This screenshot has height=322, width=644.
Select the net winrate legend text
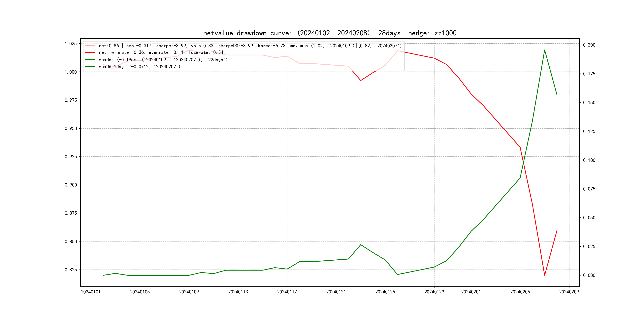[161, 52]
